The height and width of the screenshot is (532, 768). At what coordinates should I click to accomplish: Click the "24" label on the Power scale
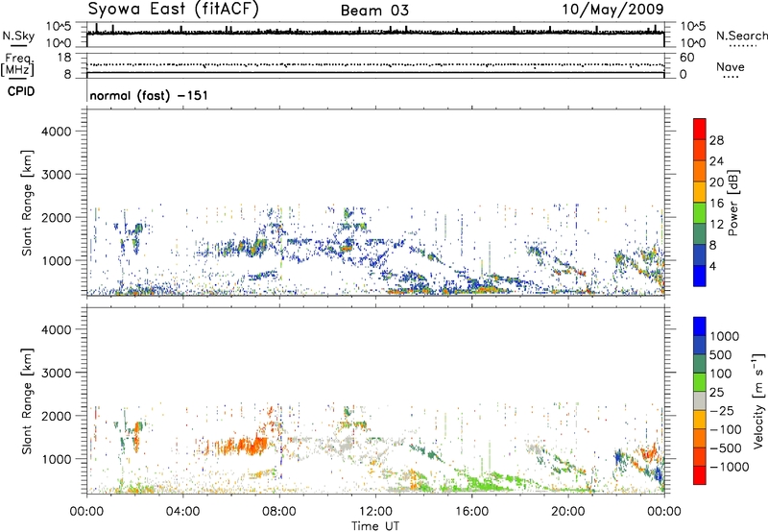716,161
